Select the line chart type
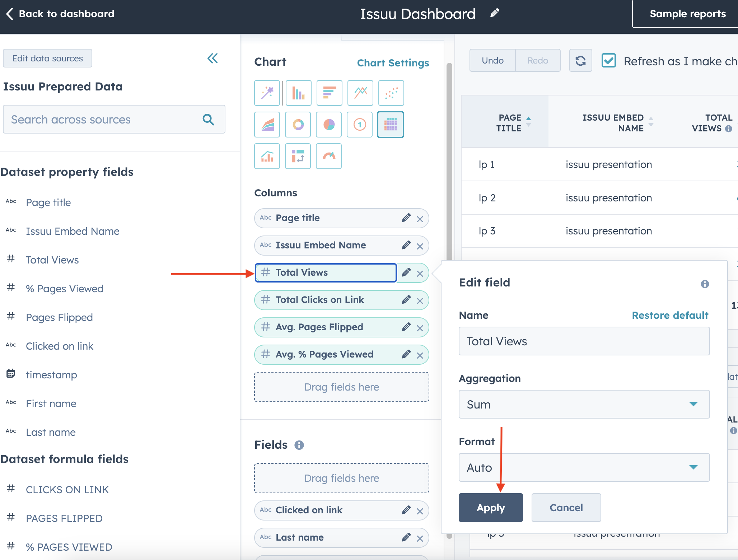The width and height of the screenshot is (738, 560). click(360, 93)
